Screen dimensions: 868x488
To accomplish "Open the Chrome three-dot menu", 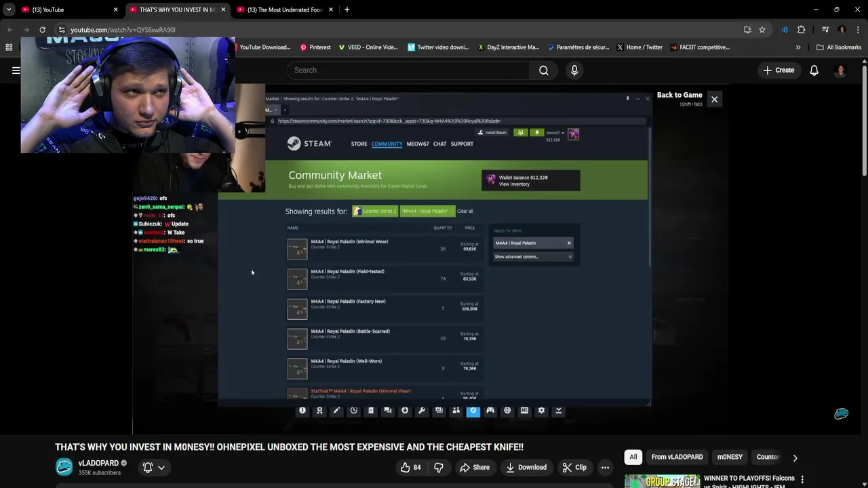I will 859,30.
